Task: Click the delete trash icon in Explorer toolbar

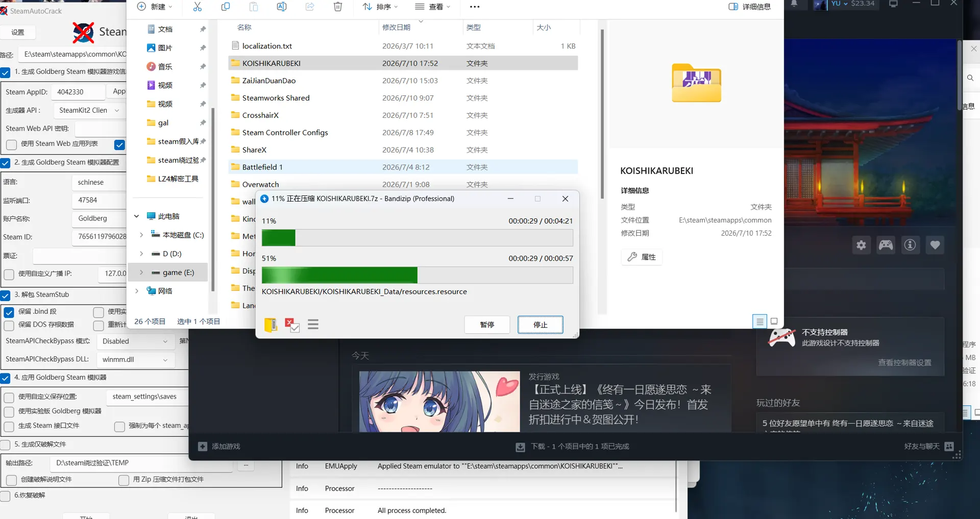Action: [x=338, y=7]
